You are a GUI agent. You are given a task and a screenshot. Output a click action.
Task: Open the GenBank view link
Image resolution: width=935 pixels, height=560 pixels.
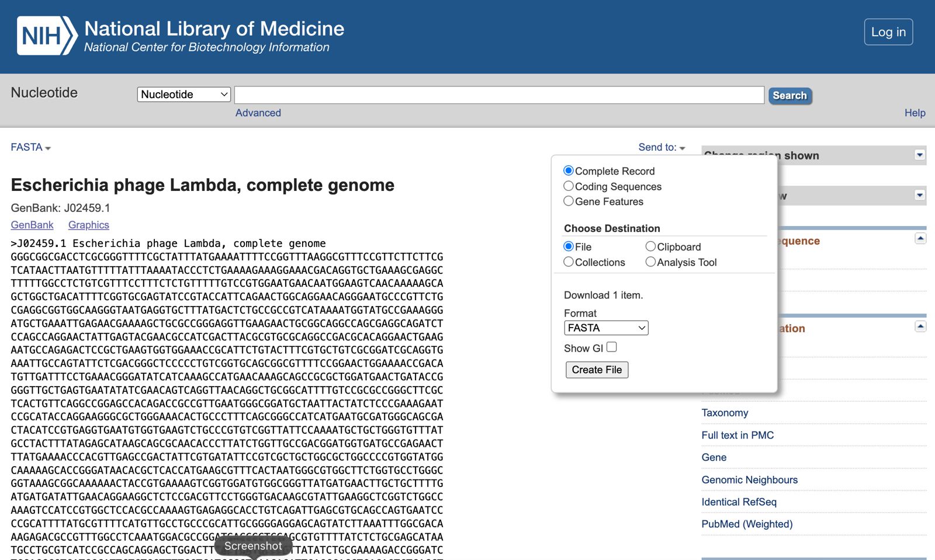pos(32,225)
